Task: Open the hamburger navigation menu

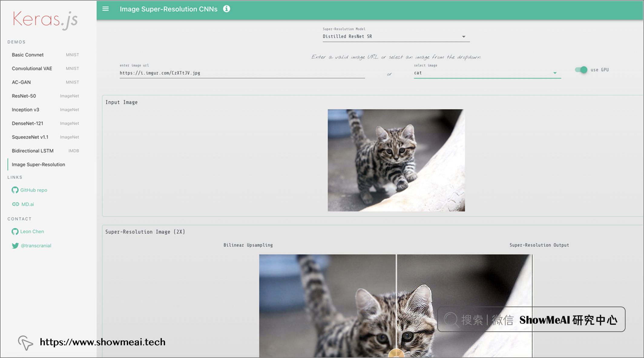Action: click(x=105, y=9)
